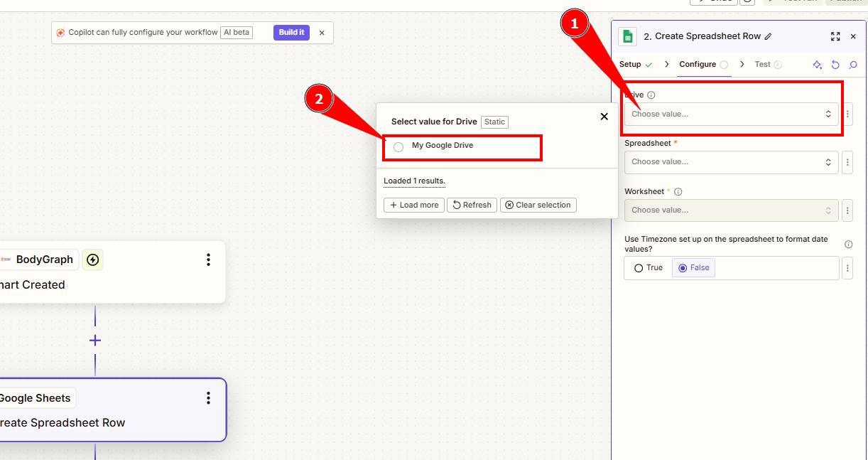This screenshot has width=868, height=460.
Task: Click the pencil icon to rename step
Action: click(769, 36)
